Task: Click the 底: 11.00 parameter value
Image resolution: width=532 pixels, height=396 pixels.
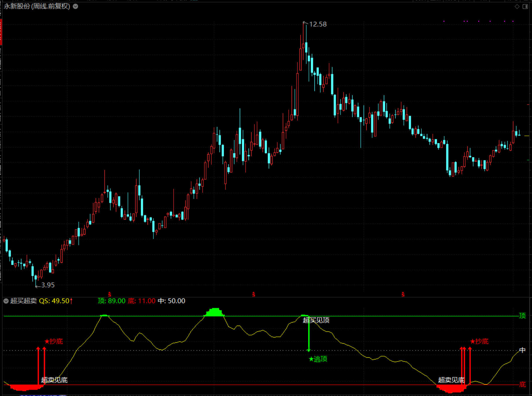Action: tap(142, 301)
